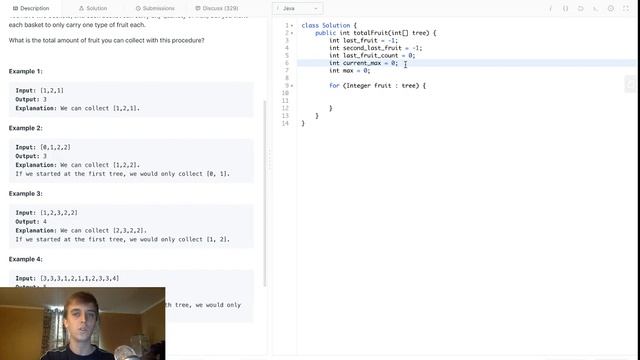Click the line 'int max = 0;'
640x360 pixels.
(349, 71)
